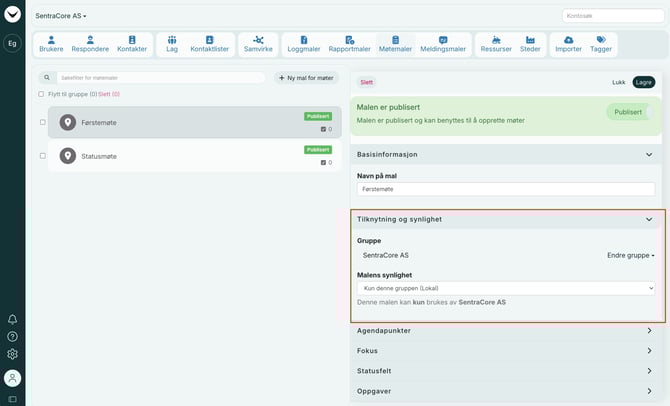This screenshot has width=670, height=406.
Task: Check the Statusmøte template checkbox
Action: click(42, 156)
